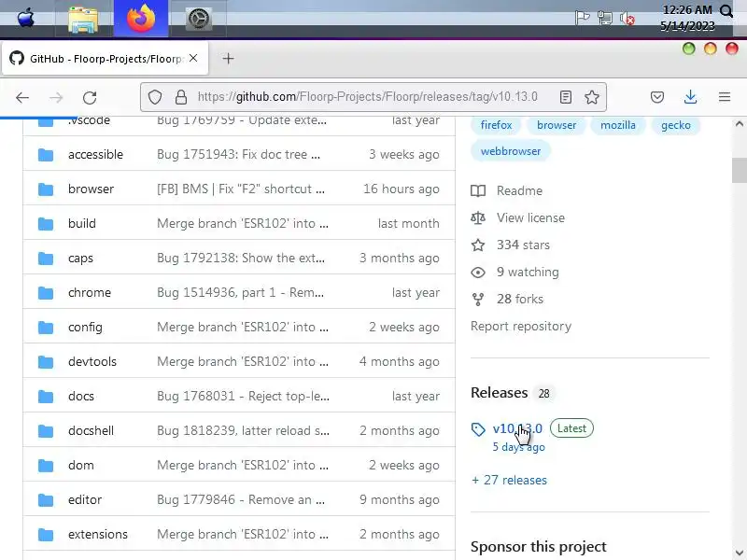Open the docshell folder

click(x=91, y=430)
